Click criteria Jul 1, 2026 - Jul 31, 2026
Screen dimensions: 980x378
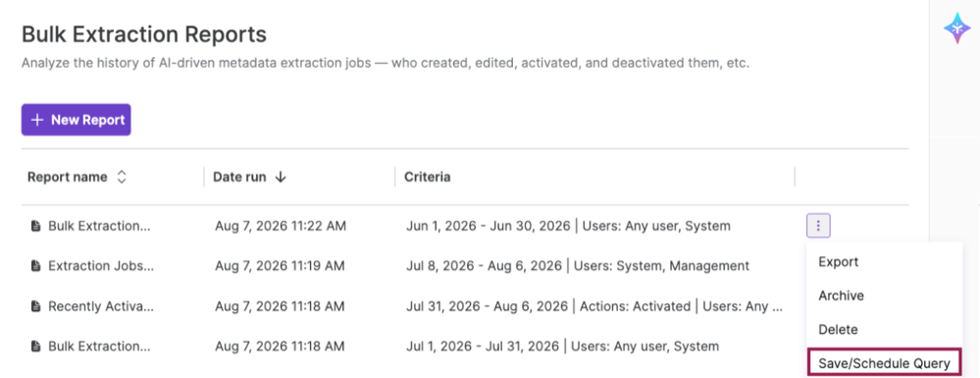pyautogui.click(x=562, y=346)
